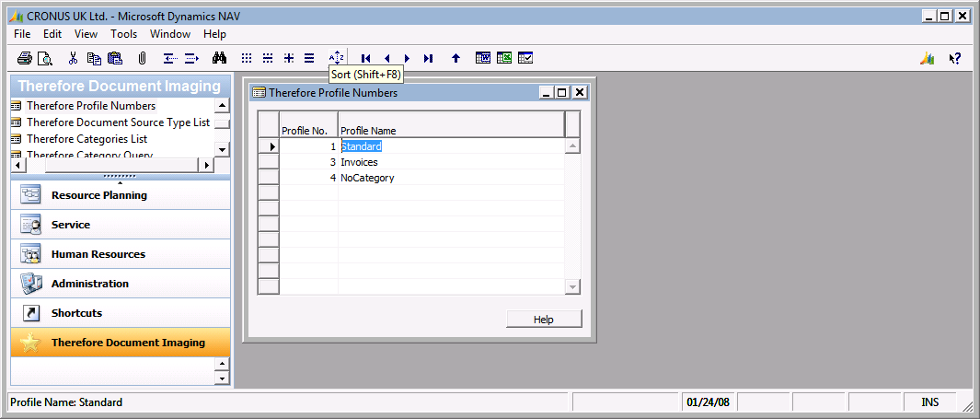The image size is (980, 419).
Task: Click the Send to Word icon
Action: pyautogui.click(x=483, y=58)
